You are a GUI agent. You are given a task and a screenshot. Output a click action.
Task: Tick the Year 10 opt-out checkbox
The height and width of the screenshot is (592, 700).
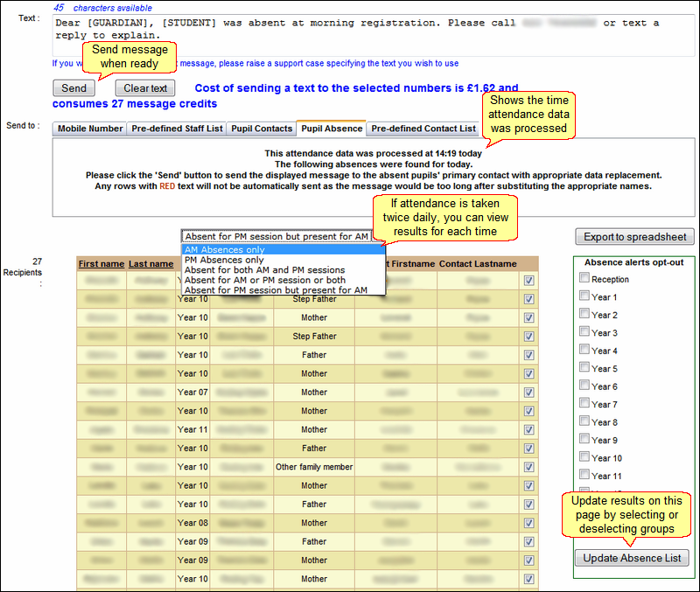[584, 456]
